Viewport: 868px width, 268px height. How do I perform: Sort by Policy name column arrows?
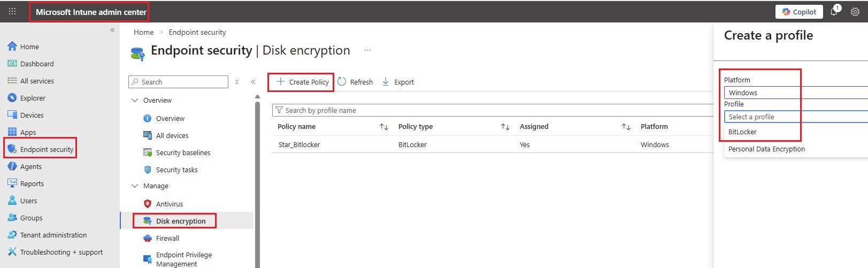tap(383, 127)
